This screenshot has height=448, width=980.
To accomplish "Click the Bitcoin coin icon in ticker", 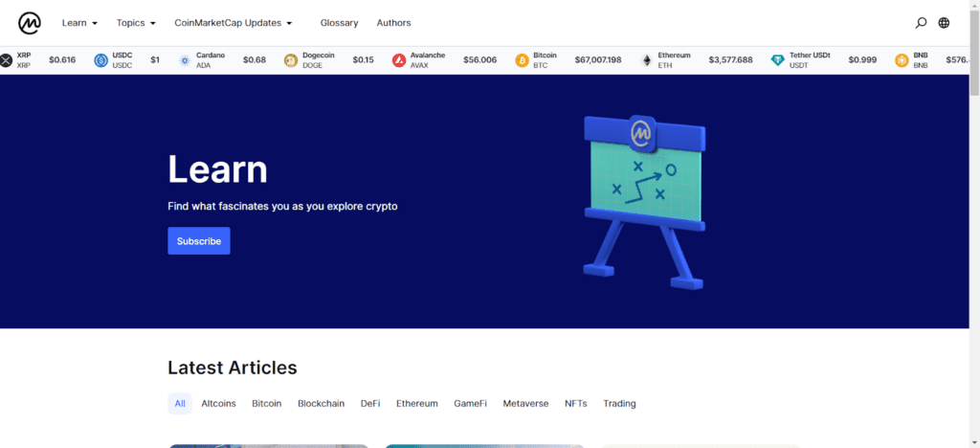I will 522,60.
